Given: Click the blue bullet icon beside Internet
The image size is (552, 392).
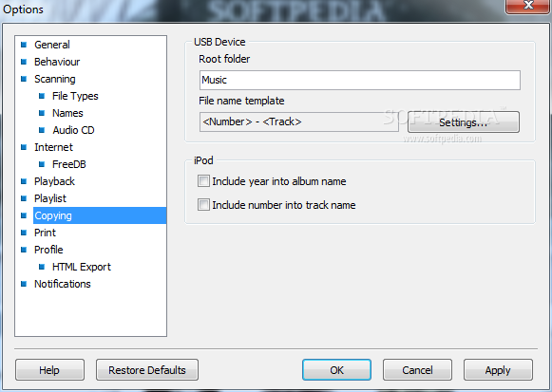Looking at the screenshot, I should tap(24, 147).
